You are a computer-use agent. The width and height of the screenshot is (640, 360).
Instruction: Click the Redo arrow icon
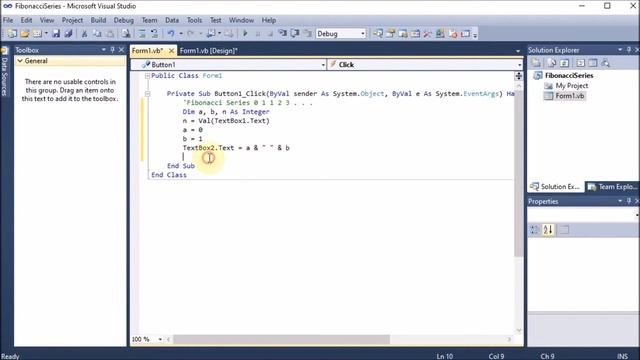pyautogui.click(x=191, y=34)
